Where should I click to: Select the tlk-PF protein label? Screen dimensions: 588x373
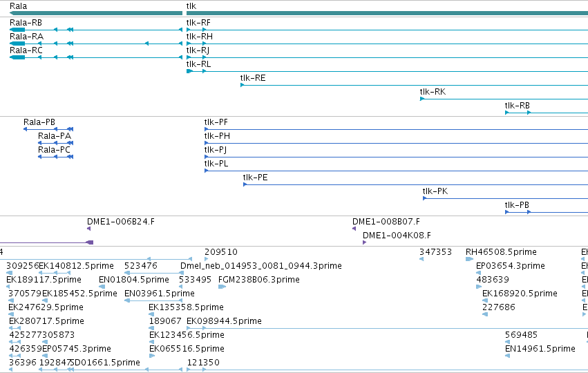click(216, 122)
